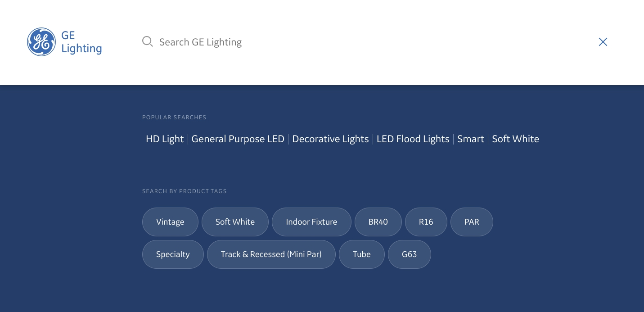Open the Specialty product tag
644x312 pixels.
173,254
